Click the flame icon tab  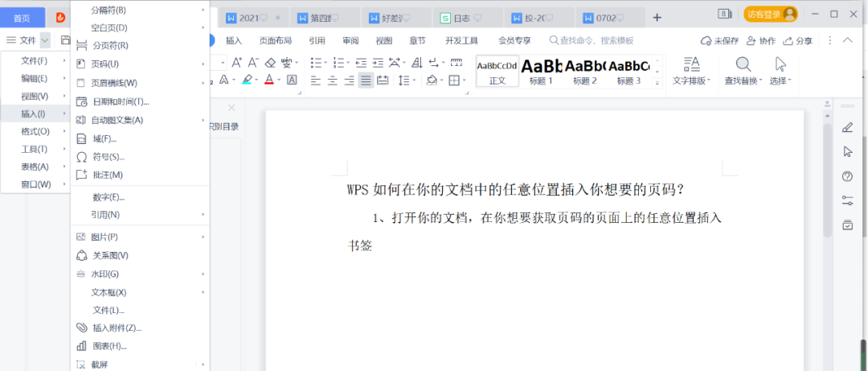60,18
